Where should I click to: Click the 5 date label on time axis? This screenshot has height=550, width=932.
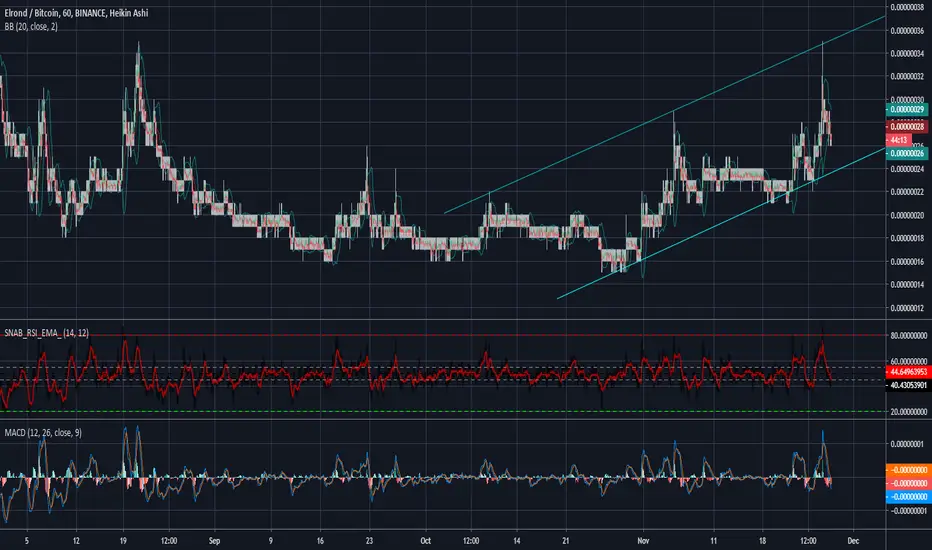pos(27,541)
